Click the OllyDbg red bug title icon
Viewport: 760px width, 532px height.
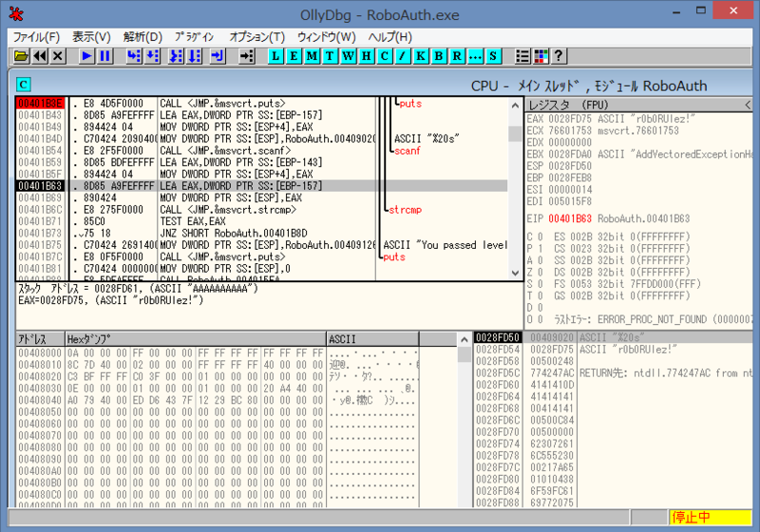click(x=16, y=13)
